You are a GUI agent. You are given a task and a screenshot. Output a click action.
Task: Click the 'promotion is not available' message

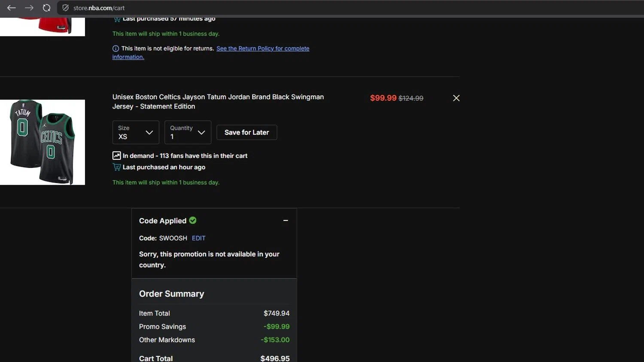(209, 260)
